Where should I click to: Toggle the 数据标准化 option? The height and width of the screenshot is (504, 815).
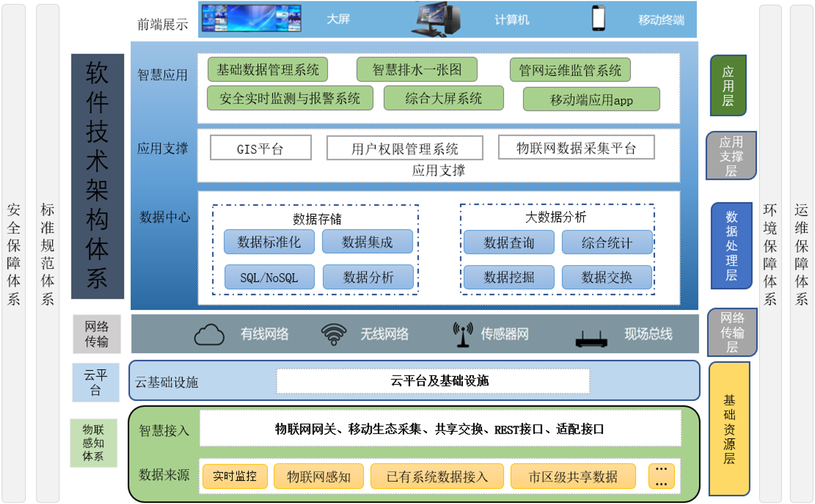(269, 242)
